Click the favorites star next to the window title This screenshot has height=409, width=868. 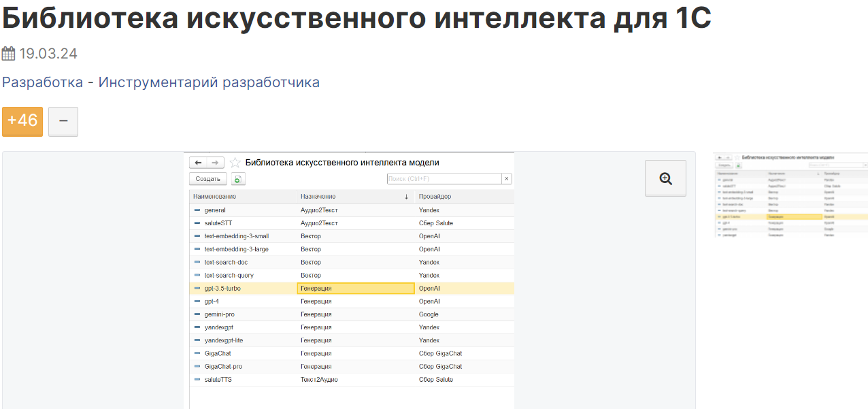pyautogui.click(x=235, y=163)
